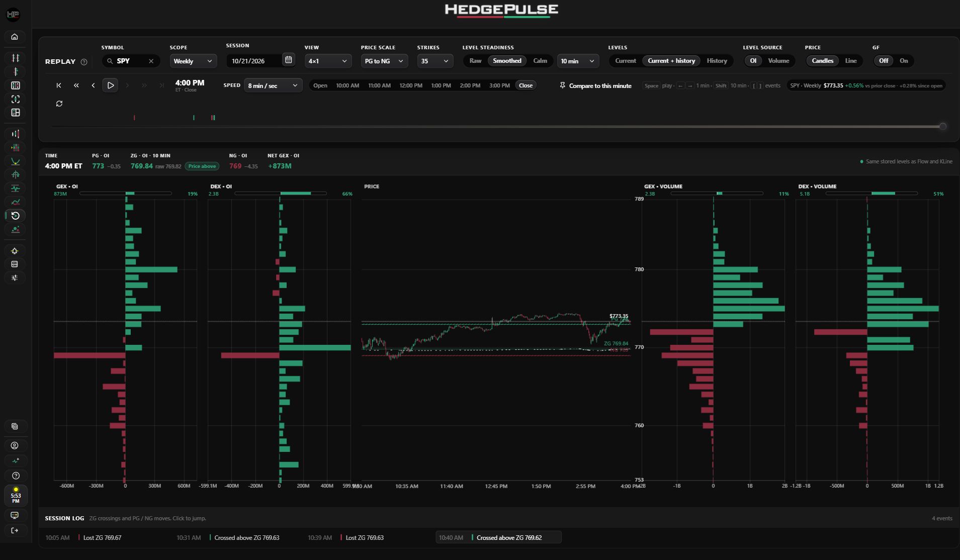Image resolution: width=960 pixels, height=560 pixels.
Task: Select Current levels only
Action: [x=626, y=61]
